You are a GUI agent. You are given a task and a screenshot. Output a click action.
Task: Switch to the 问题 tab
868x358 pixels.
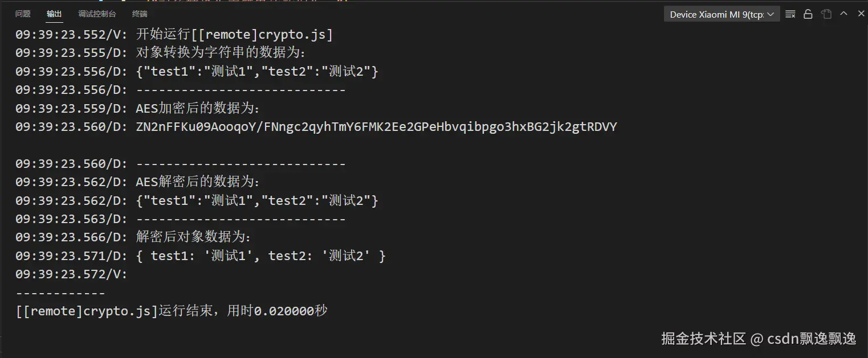(x=23, y=14)
